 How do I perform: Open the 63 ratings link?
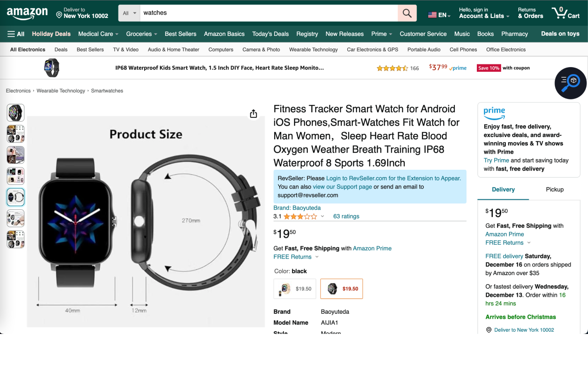pyautogui.click(x=346, y=216)
